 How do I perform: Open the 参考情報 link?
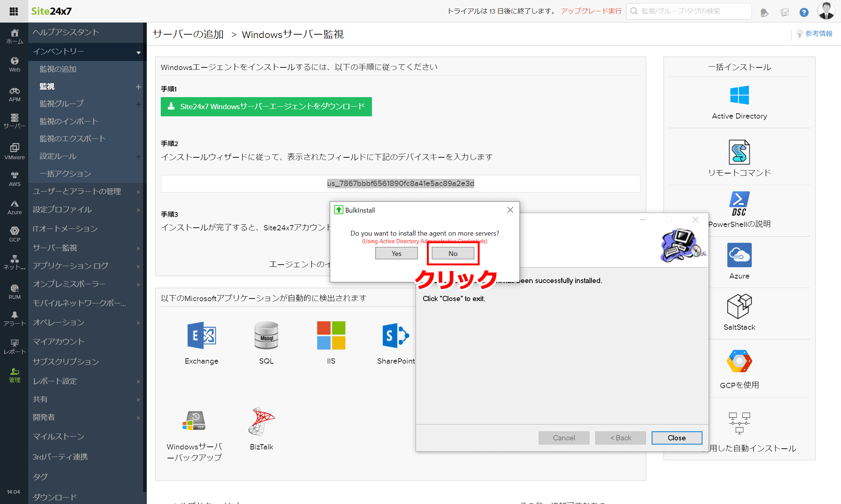[815, 34]
